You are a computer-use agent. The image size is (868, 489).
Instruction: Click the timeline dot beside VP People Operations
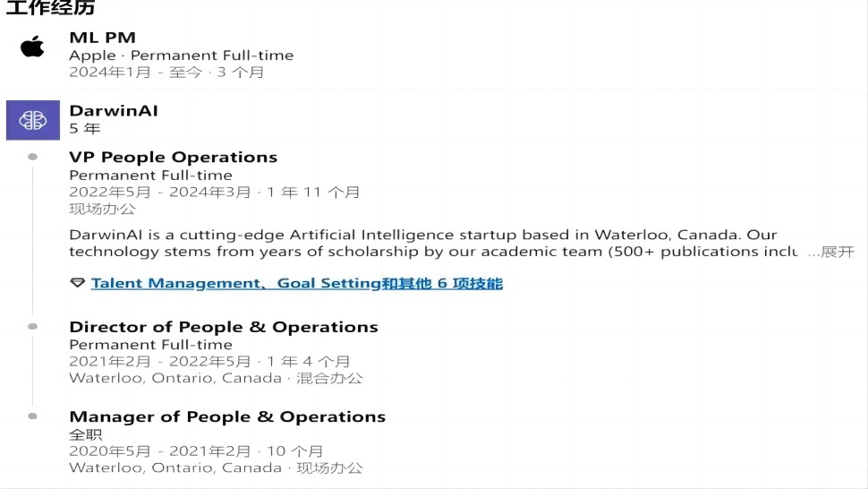(33, 157)
